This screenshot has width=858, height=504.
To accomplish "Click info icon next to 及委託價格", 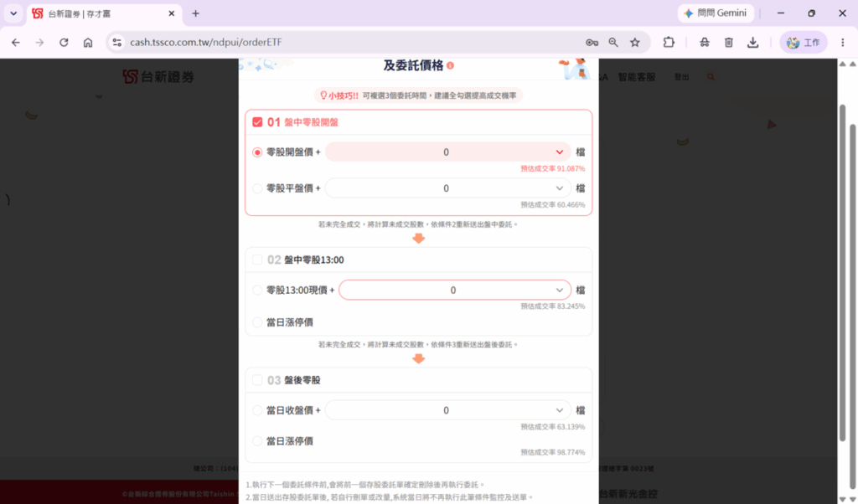I will pyautogui.click(x=450, y=65).
